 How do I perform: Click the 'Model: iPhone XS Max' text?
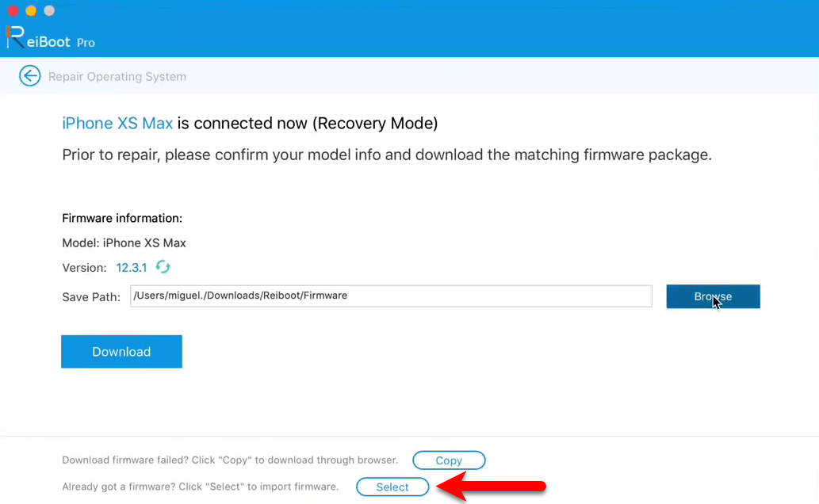(124, 242)
